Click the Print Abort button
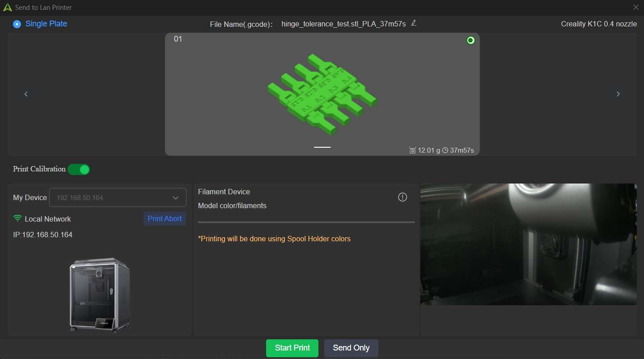Screen dimensions: 644x359 coord(165,218)
